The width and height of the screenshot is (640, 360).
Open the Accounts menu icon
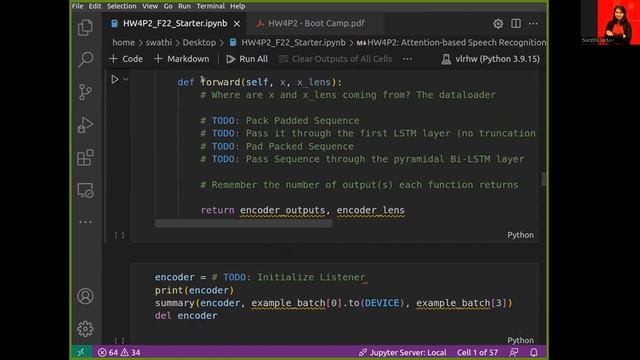(85, 296)
